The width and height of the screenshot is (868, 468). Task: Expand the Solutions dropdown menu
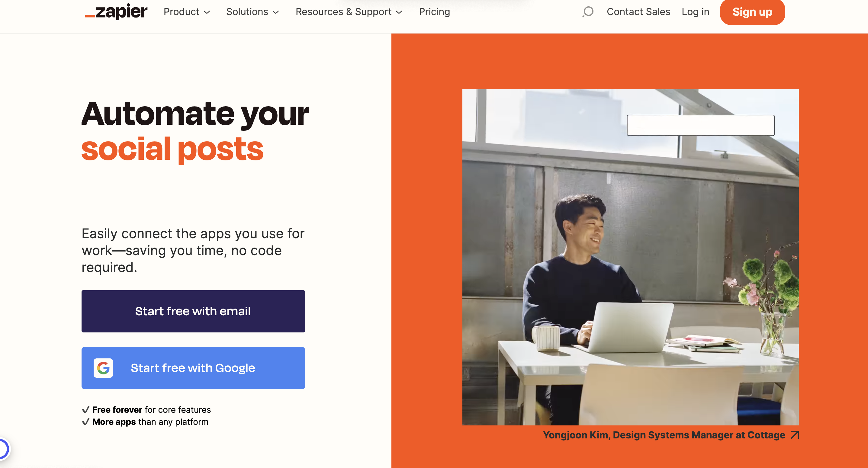point(252,12)
